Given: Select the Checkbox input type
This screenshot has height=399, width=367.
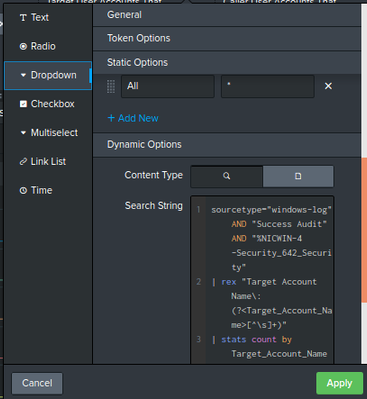Looking at the screenshot, I should click(x=48, y=104).
